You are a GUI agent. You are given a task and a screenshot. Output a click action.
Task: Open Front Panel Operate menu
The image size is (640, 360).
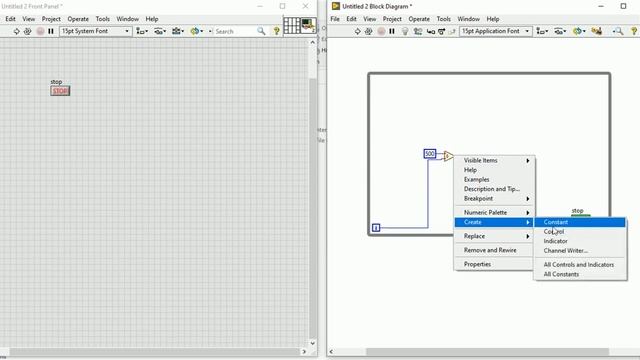coord(78,19)
